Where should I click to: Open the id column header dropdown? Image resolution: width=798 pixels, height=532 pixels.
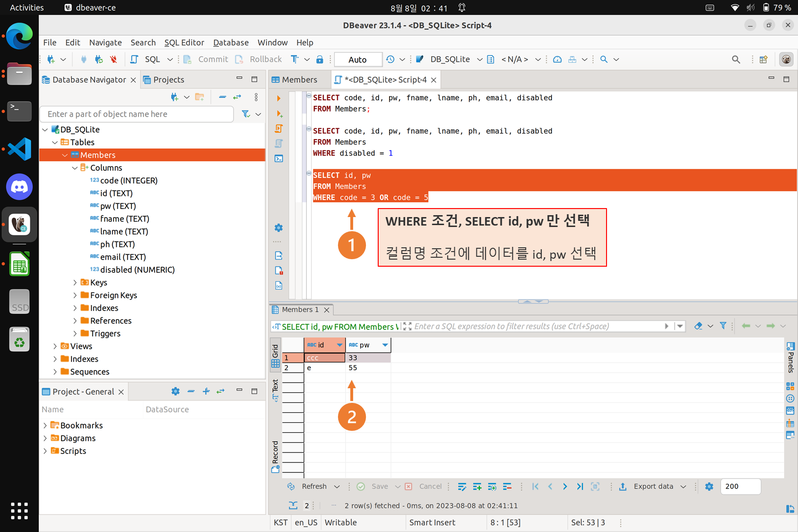tap(339, 345)
